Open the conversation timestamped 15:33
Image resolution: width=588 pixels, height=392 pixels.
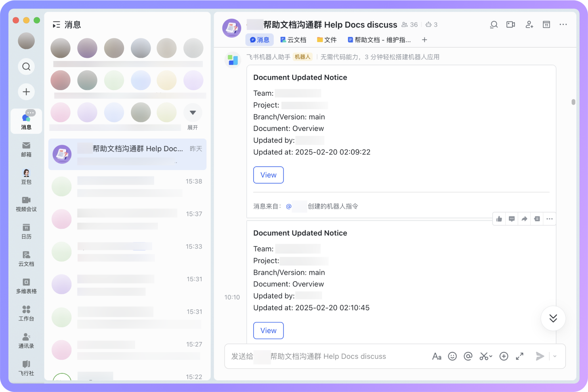(127, 252)
